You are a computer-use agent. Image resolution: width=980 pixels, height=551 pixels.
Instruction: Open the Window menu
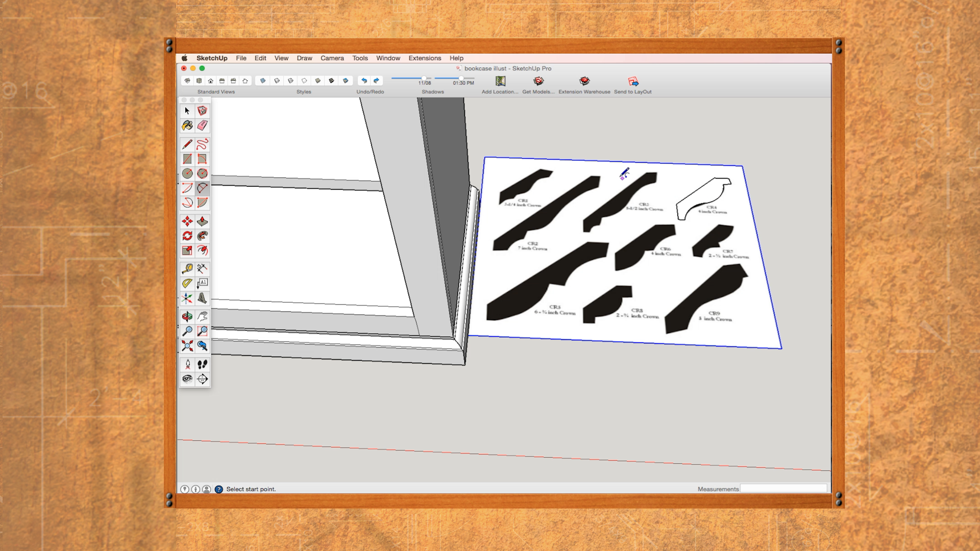click(x=388, y=58)
